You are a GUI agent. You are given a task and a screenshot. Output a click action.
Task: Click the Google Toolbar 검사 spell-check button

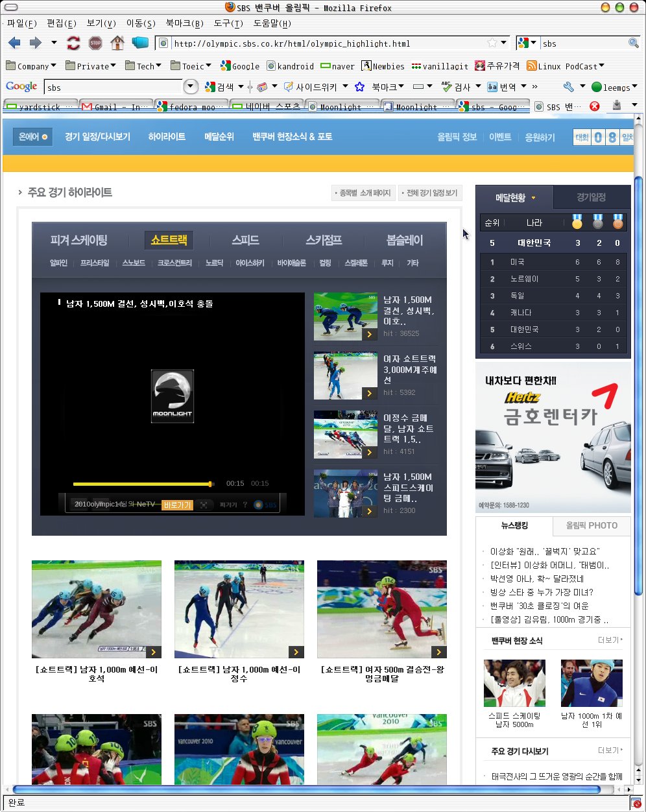click(456, 86)
